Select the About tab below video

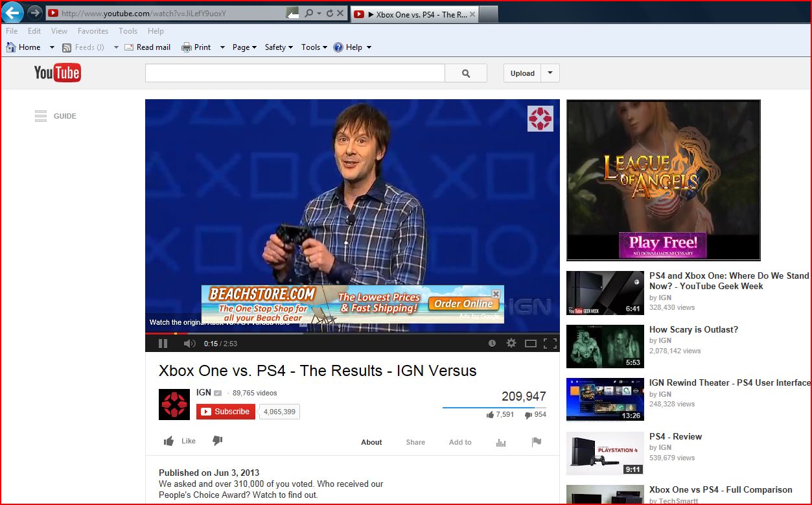point(371,442)
